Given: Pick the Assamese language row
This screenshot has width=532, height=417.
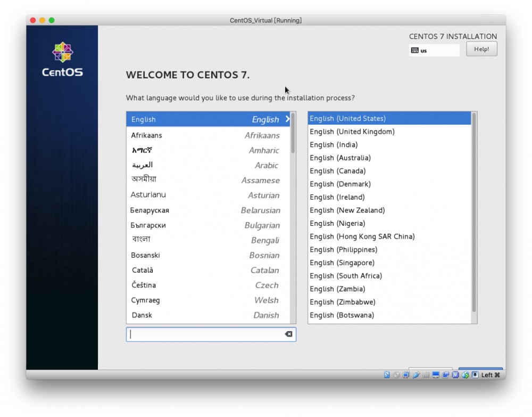Looking at the screenshot, I should click(208, 180).
